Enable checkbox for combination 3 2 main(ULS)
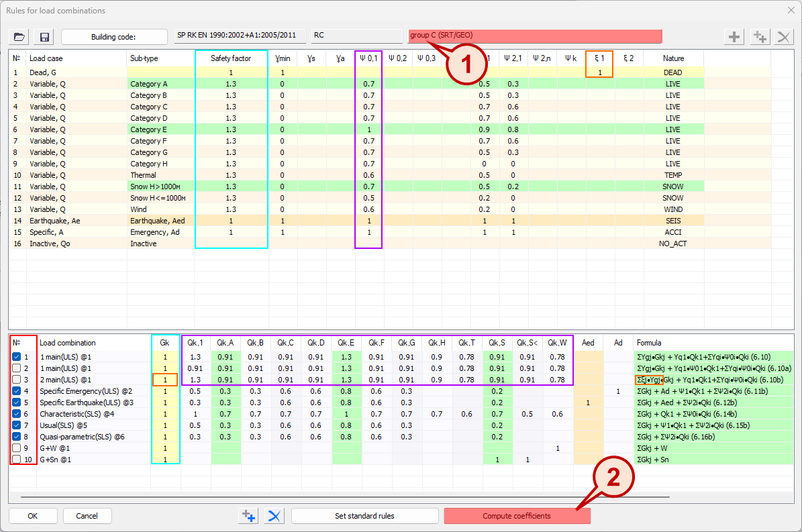The height and width of the screenshot is (532, 802). click(x=16, y=380)
